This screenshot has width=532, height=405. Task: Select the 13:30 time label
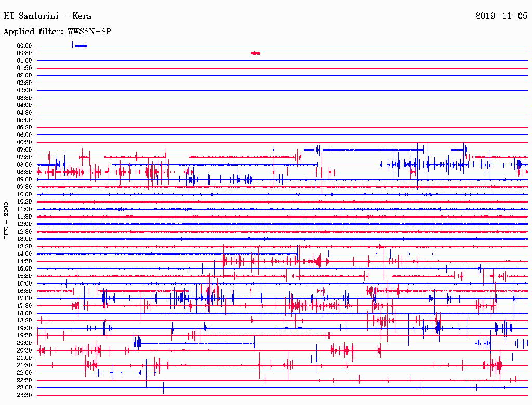[x=24, y=247]
